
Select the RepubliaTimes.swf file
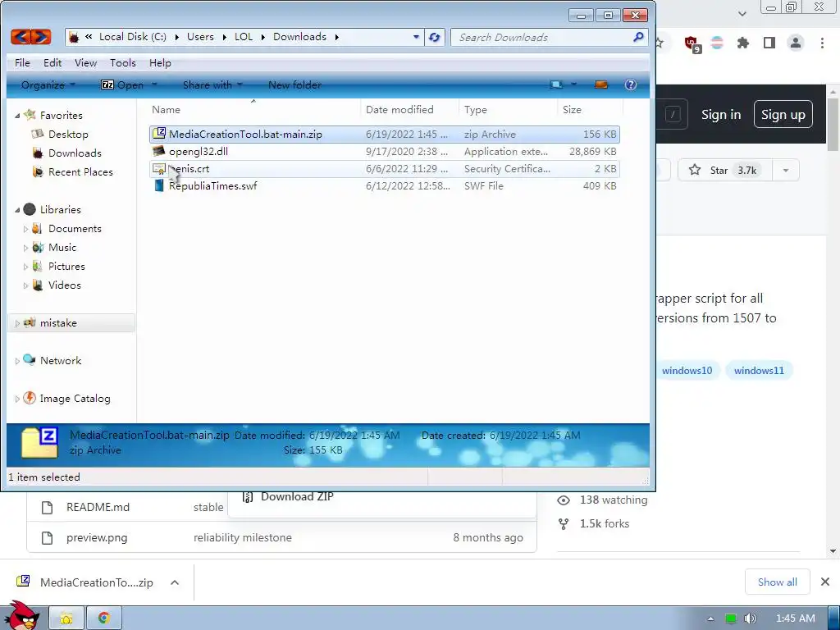coord(385,186)
